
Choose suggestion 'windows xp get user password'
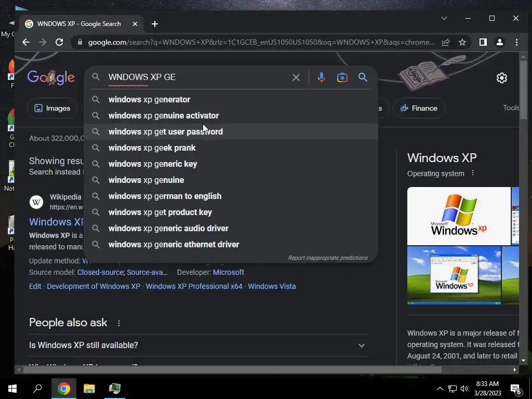(x=231, y=131)
